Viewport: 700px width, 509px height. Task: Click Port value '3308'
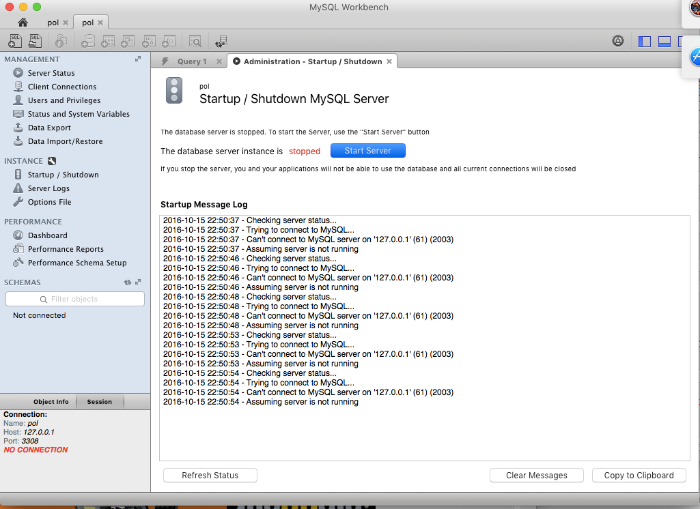click(30, 441)
